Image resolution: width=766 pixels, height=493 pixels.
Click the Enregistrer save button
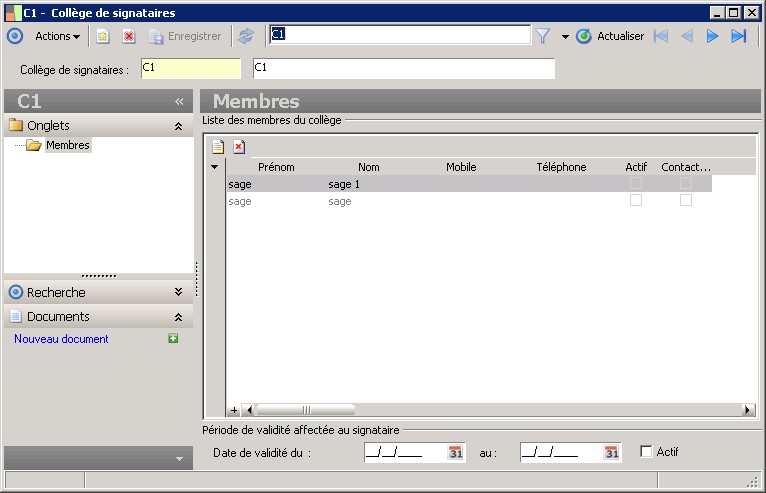[186, 36]
